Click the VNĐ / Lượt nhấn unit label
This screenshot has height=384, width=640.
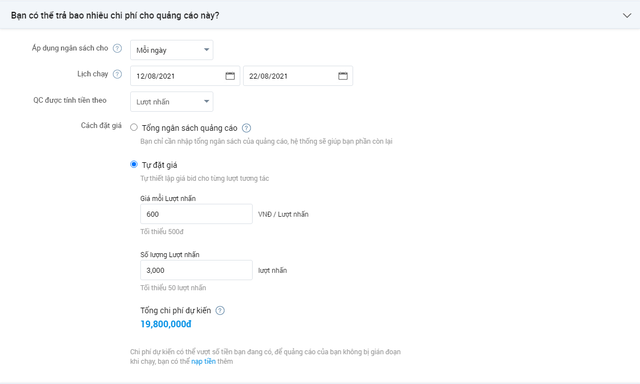tap(283, 214)
